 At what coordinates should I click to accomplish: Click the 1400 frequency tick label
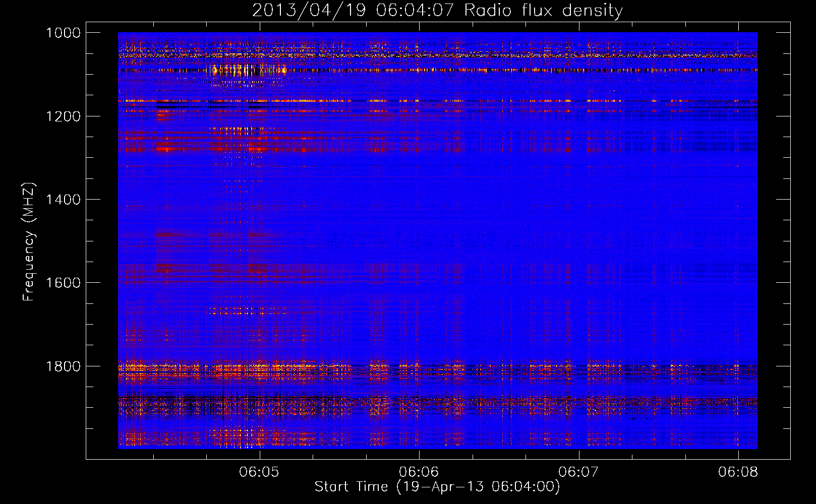pos(63,200)
